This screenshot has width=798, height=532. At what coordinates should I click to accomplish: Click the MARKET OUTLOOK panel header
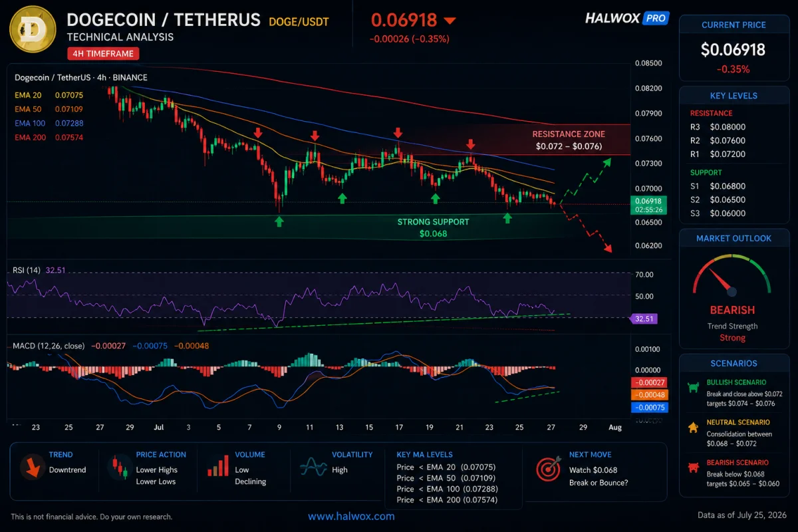point(733,238)
